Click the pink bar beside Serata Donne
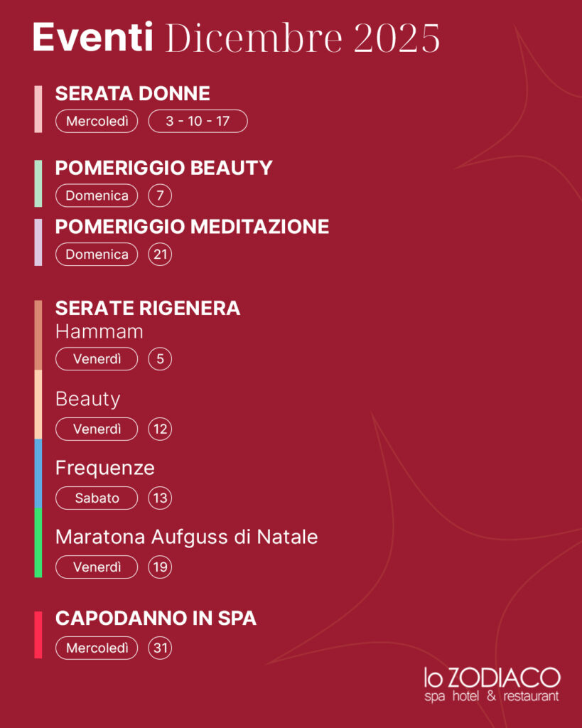582x728 pixels. pyautogui.click(x=38, y=109)
